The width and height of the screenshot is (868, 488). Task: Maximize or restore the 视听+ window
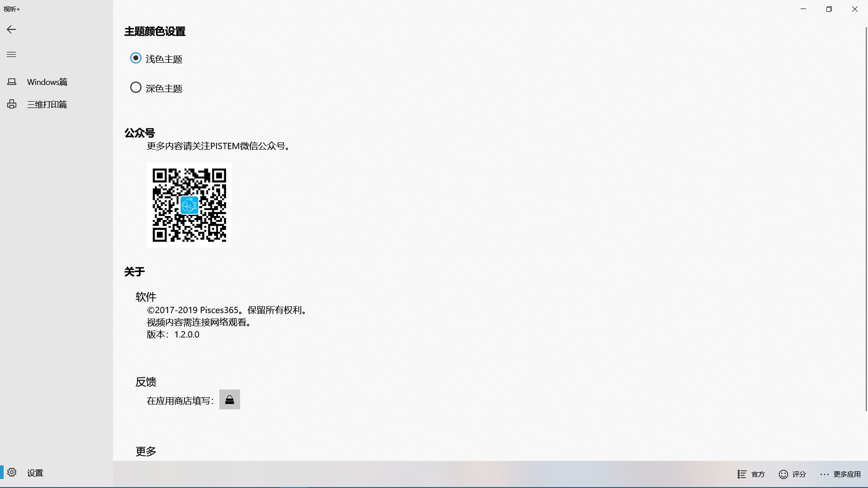coord(829,9)
